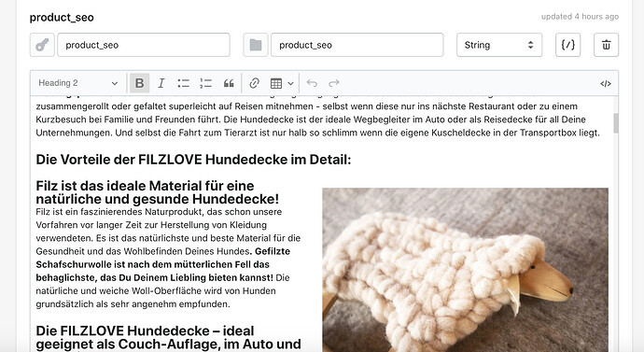The width and height of the screenshot is (644, 352).
Task: Redo the last undone edit
Action: point(334,83)
